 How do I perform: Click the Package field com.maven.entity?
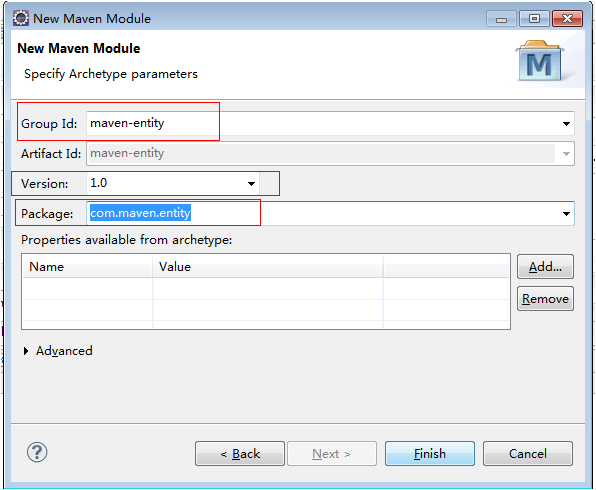(x=323, y=213)
